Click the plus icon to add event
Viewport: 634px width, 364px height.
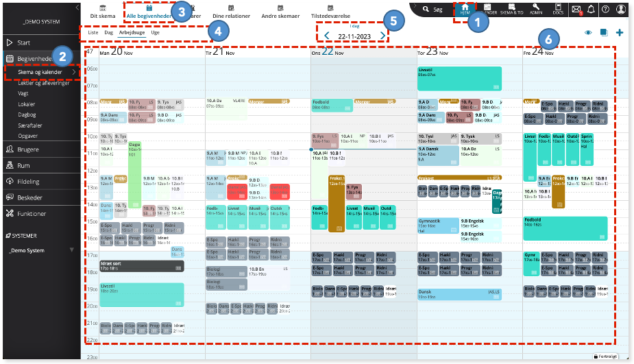620,32
